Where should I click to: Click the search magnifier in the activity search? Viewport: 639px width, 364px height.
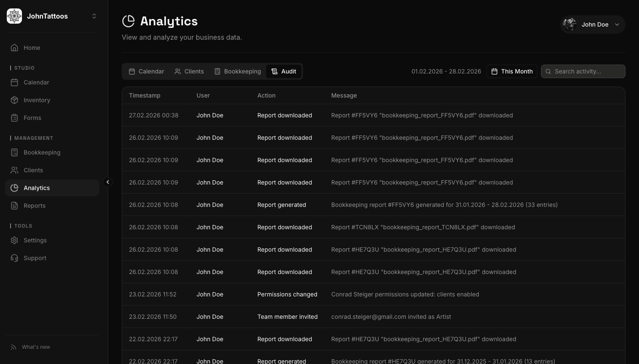pos(548,71)
